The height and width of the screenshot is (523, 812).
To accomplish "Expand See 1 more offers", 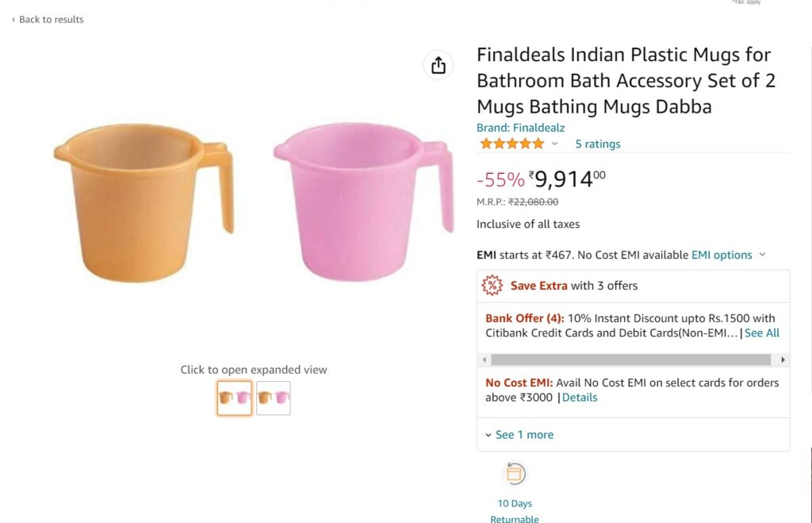I will click(519, 435).
